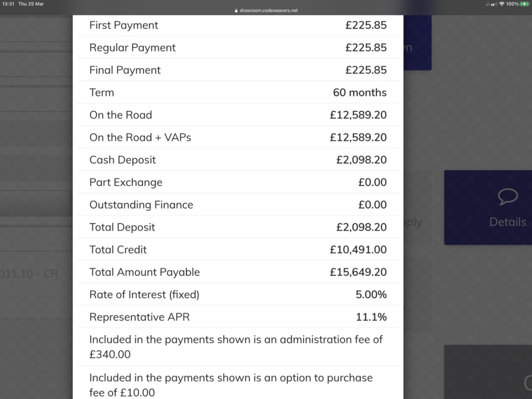Click the Details speech bubble icon
This screenshot has width=532, height=399.
pos(508,197)
